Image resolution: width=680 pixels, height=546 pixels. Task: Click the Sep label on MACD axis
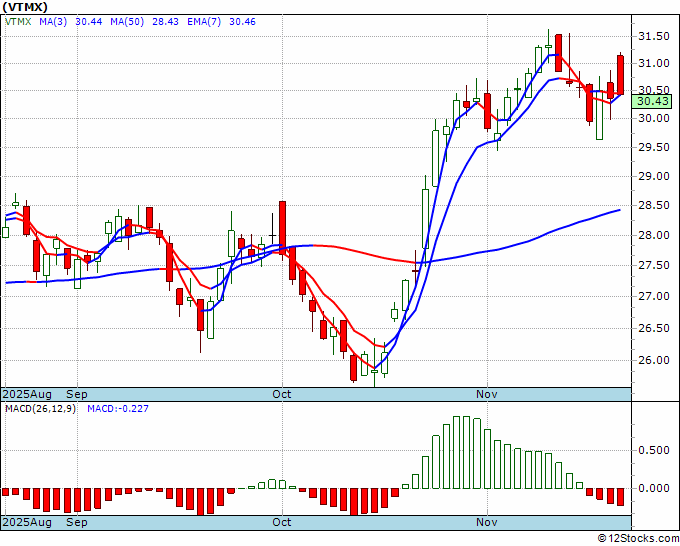(x=77, y=522)
